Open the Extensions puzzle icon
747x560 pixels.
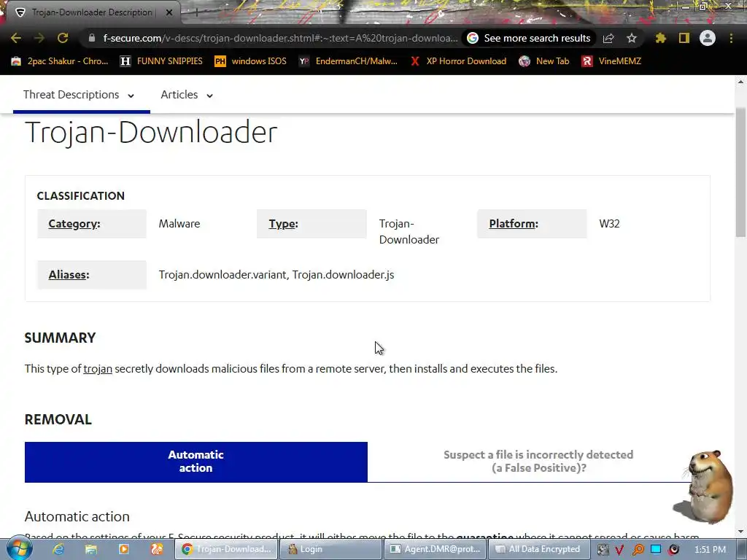tap(660, 38)
